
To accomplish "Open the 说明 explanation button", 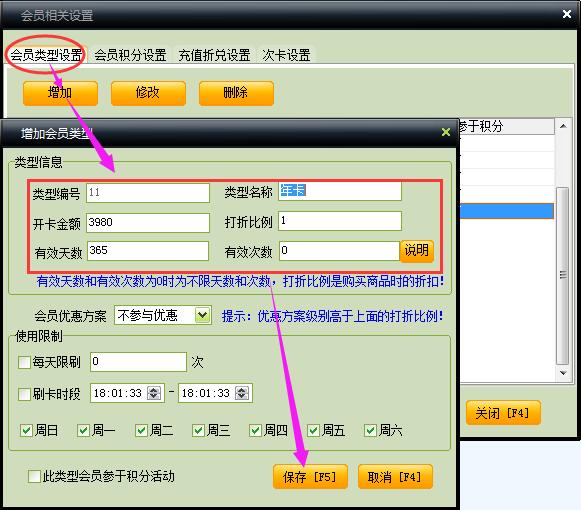I will [x=416, y=251].
